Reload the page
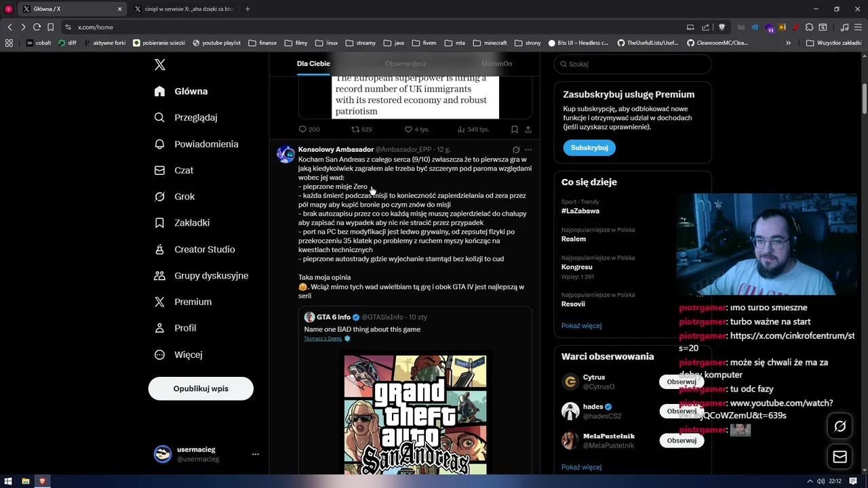The height and width of the screenshot is (488, 868). (37, 27)
